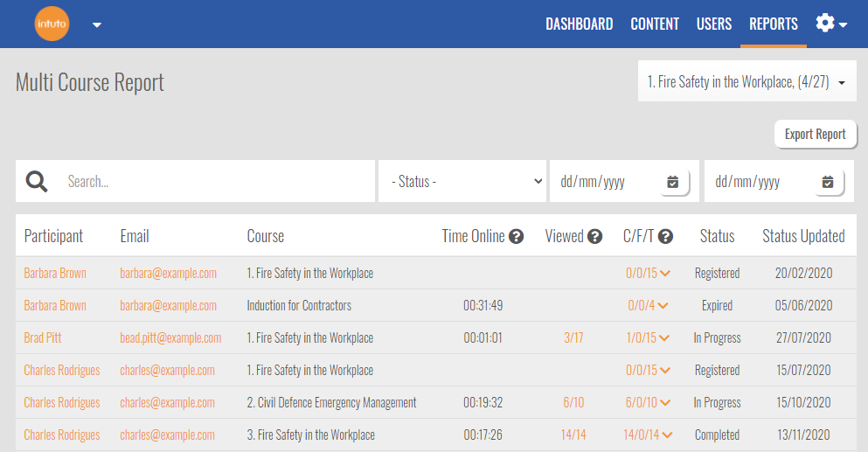
Task: Click the Intuto logo icon
Action: [52, 24]
